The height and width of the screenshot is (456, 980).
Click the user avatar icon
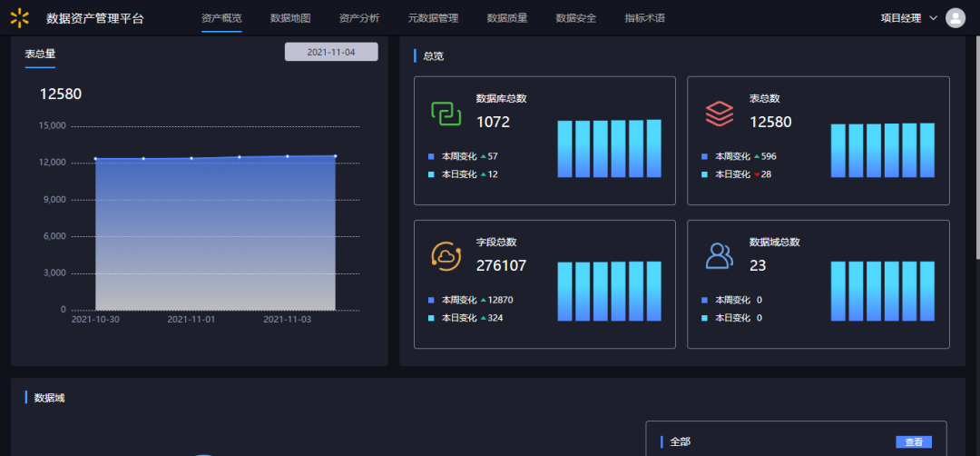pos(955,18)
